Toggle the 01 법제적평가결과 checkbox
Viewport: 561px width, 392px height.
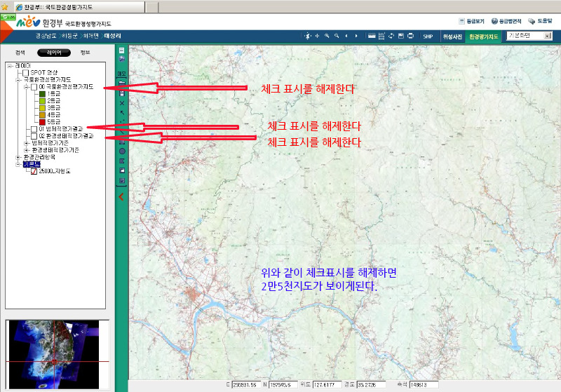pyautogui.click(x=34, y=129)
